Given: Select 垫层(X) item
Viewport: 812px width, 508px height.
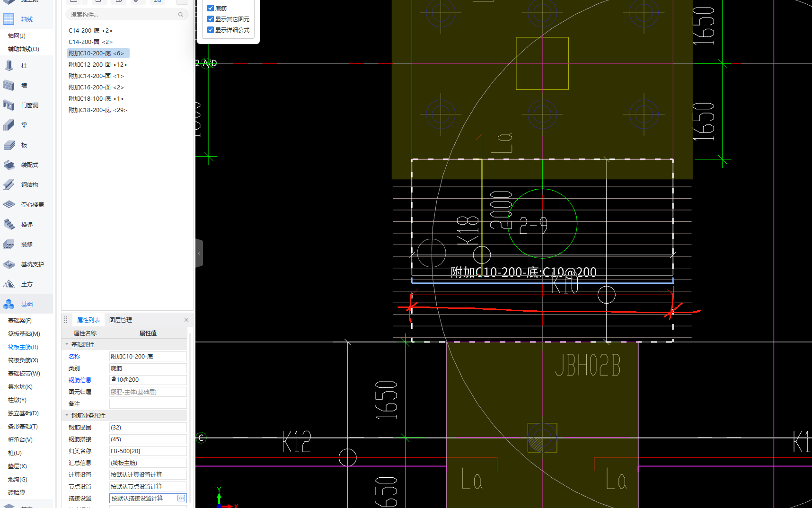Looking at the screenshot, I should tap(18, 466).
